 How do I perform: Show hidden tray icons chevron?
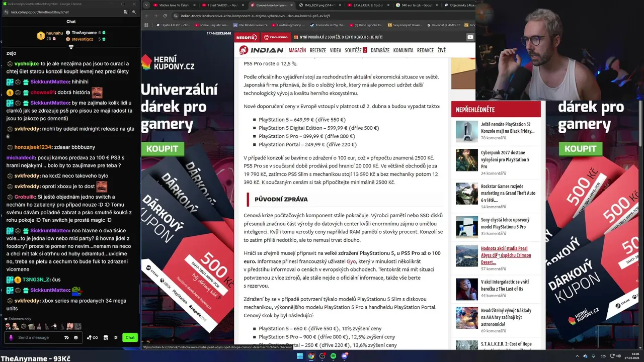click(577, 356)
